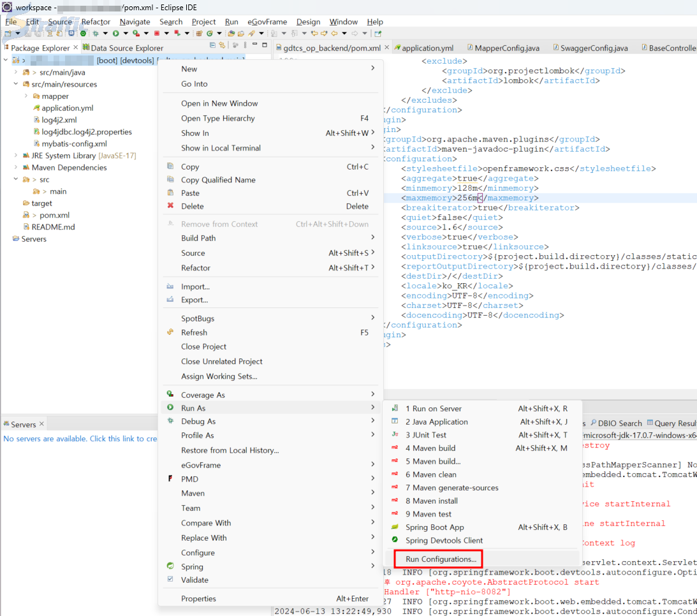
Task: Open the Maven submenu in context menu
Action: click(x=271, y=494)
